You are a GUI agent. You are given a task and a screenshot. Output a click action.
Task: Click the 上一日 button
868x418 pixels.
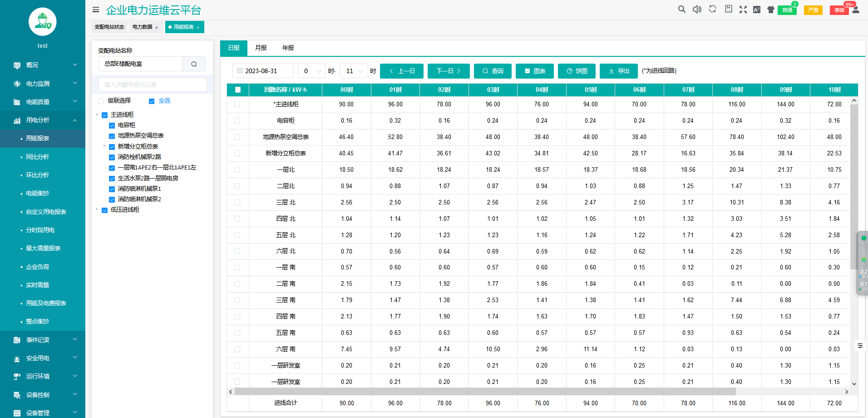pos(402,71)
